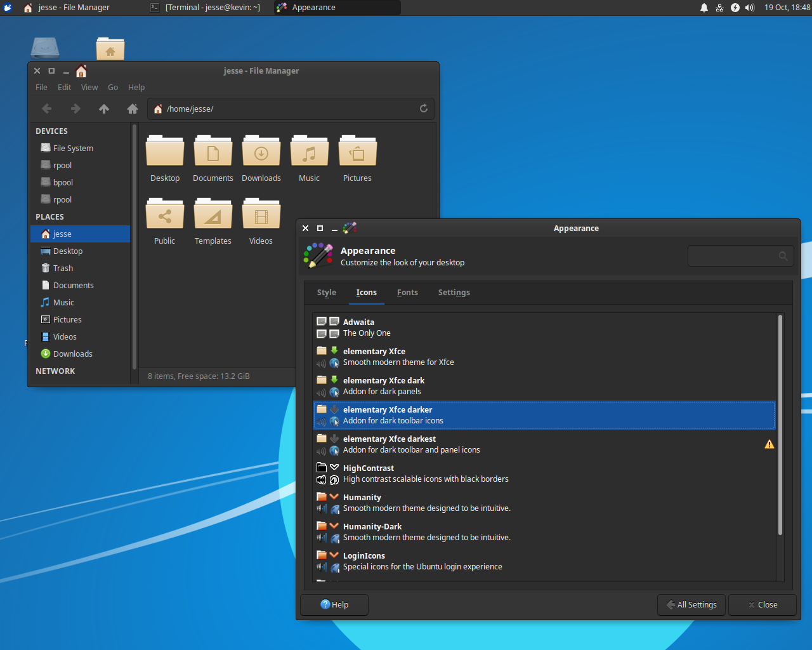Screen dimensions: 812x650
Task: Go to parent folder with up arrow
Action: pos(104,109)
